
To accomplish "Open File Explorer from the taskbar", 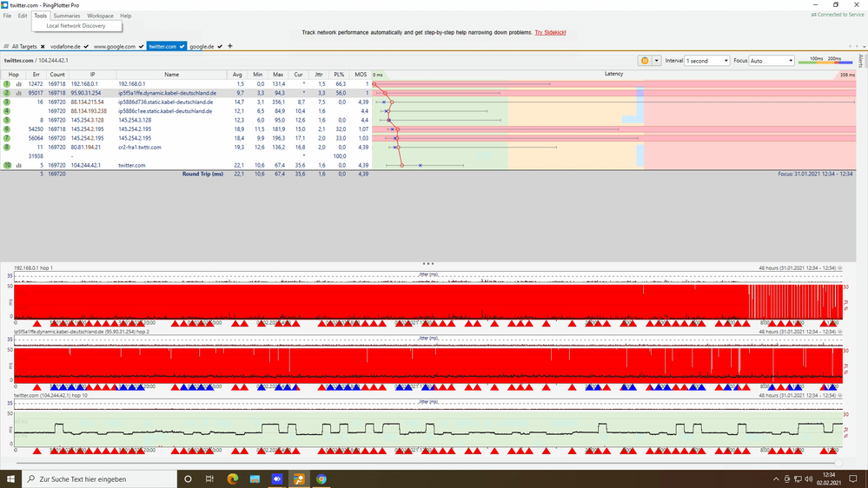I will [x=255, y=479].
